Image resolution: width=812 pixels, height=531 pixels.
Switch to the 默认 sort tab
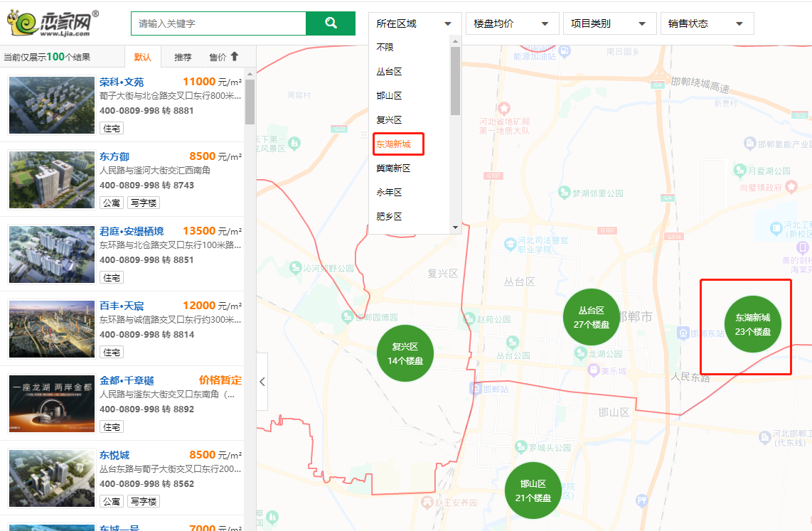(x=142, y=57)
